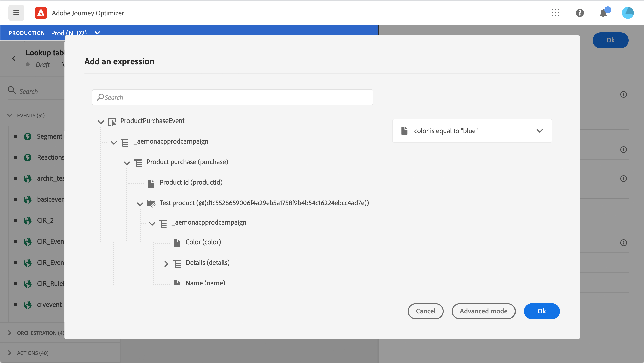Select the Product Id (productId) field
The width and height of the screenshot is (644, 363).
coord(191,182)
